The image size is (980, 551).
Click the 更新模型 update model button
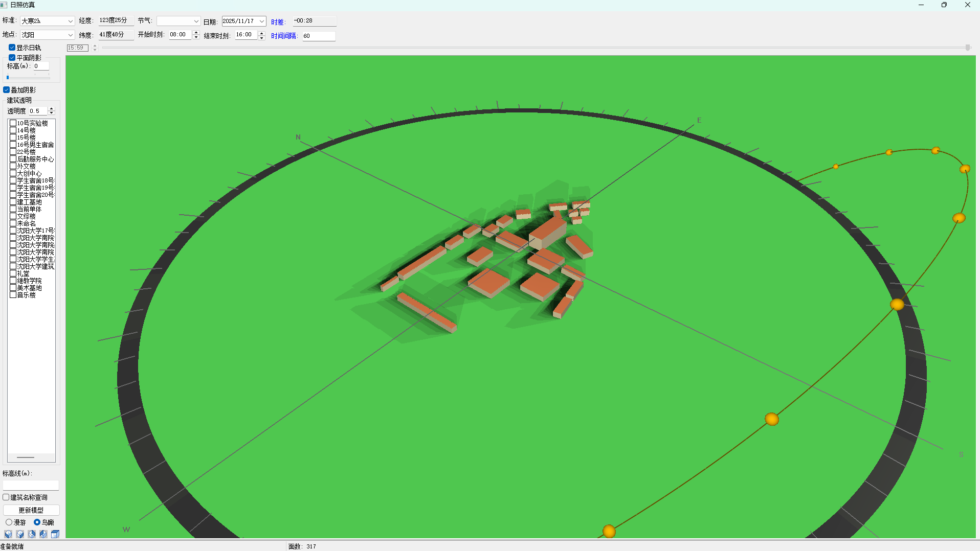31,510
